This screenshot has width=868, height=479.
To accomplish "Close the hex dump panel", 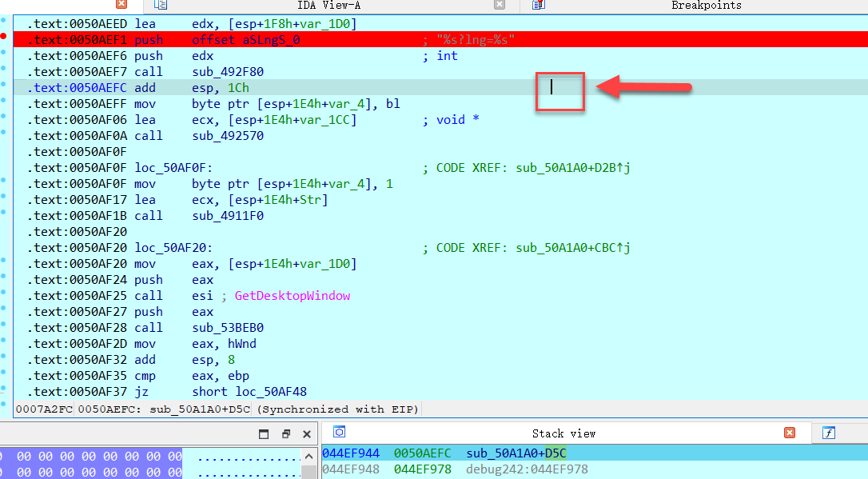I will 307,434.
